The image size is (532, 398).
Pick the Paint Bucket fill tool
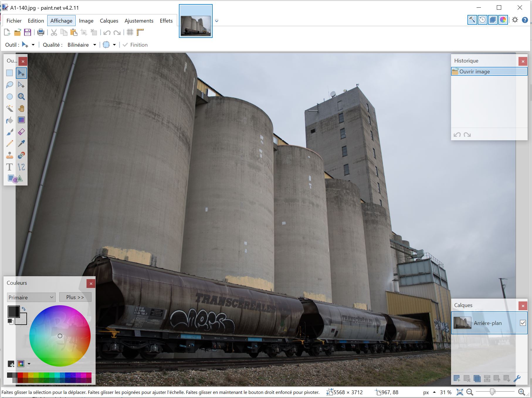click(10, 120)
